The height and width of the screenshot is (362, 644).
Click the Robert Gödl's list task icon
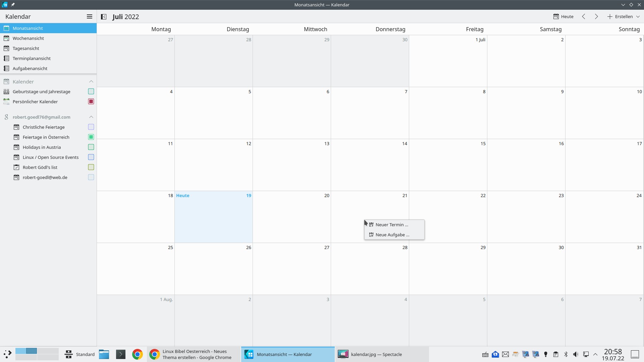coord(16,167)
